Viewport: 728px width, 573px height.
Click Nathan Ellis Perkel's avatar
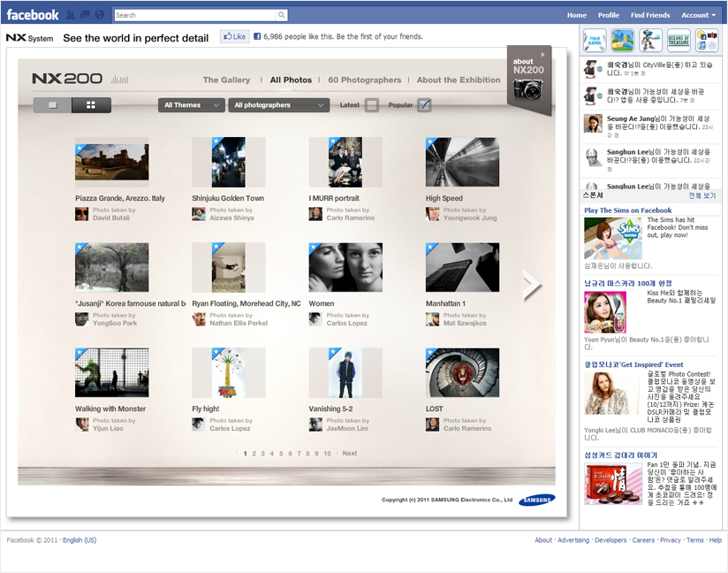pos(199,319)
